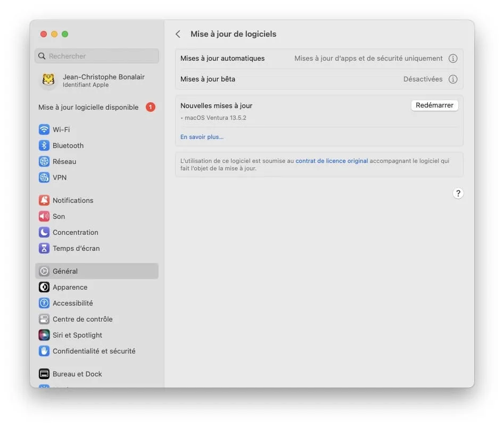Open the help question mark button
Screen dimensions: 504x427
tap(458, 194)
